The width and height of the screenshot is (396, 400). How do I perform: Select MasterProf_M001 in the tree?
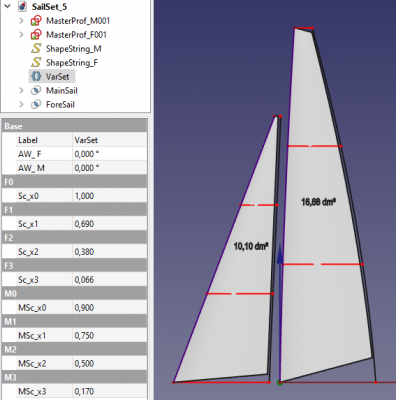tap(78, 21)
